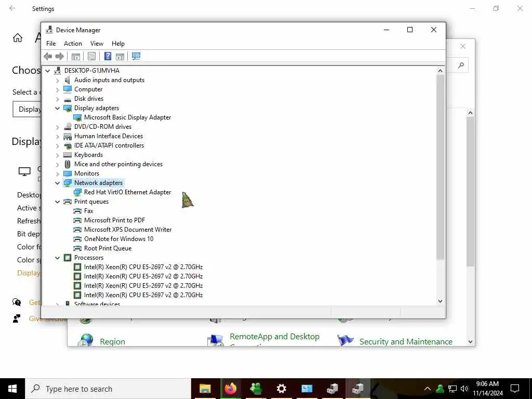
Task: Open Firefox from the taskbar
Action: pos(230,389)
